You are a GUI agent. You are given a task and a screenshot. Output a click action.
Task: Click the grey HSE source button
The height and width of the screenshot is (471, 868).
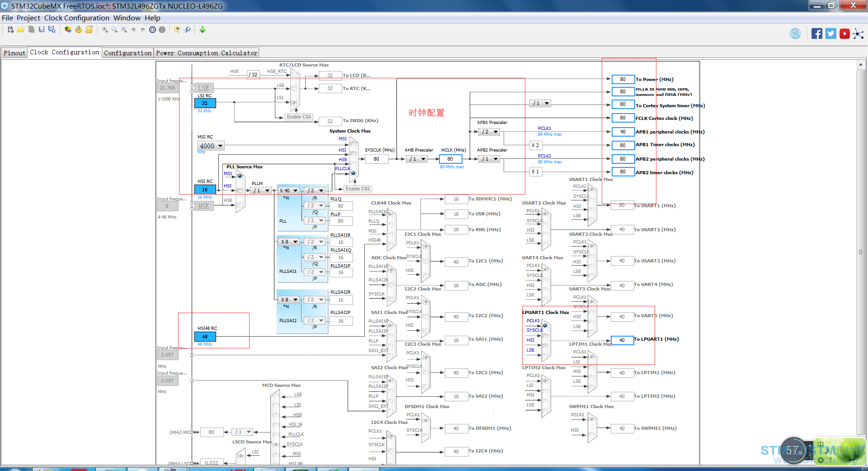tap(204, 206)
